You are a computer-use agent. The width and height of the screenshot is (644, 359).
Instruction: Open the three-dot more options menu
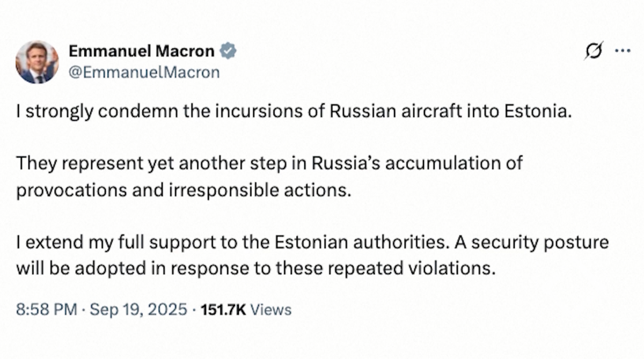(x=623, y=52)
